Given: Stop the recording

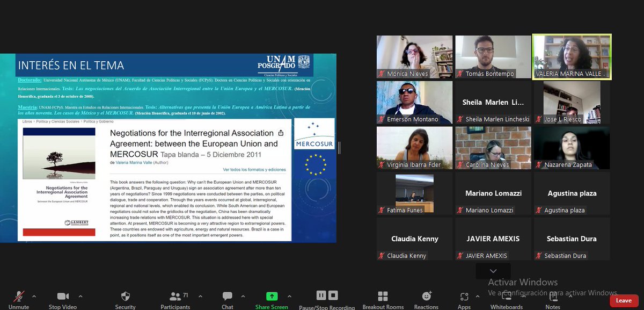Looking at the screenshot, I should (333, 295).
